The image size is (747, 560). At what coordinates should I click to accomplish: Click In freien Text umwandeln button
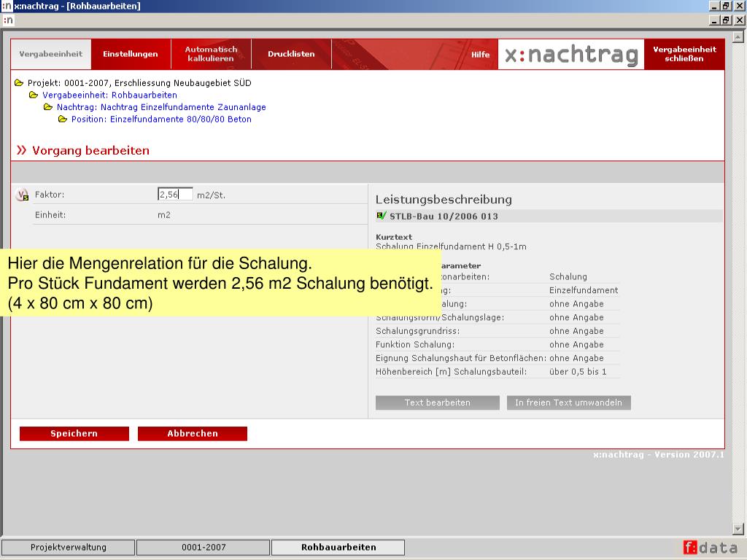coord(568,402)
